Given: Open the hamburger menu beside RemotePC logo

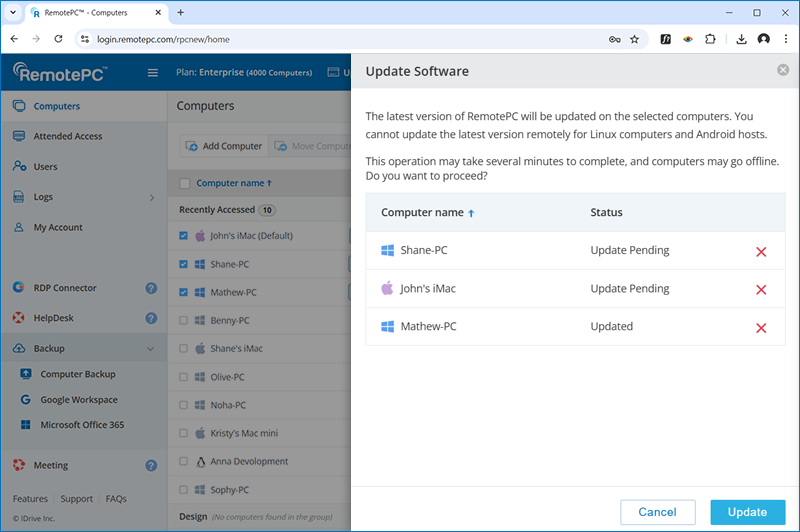Looking at the screenshot, I should [153, 72].
